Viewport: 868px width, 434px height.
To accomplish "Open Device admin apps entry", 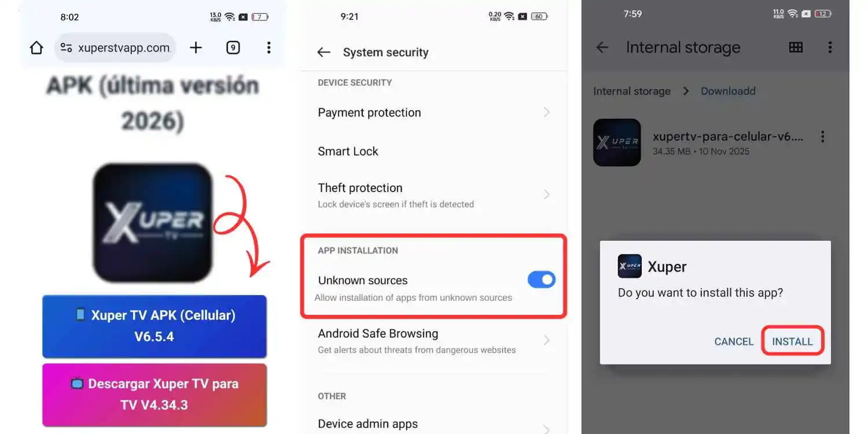I will [434, 424].
